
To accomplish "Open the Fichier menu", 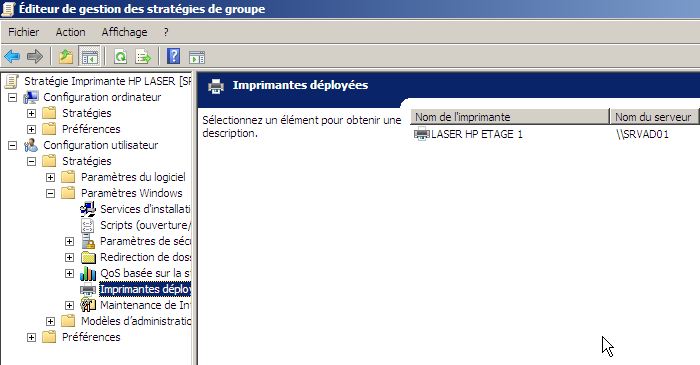I will (x=24, y=32).
